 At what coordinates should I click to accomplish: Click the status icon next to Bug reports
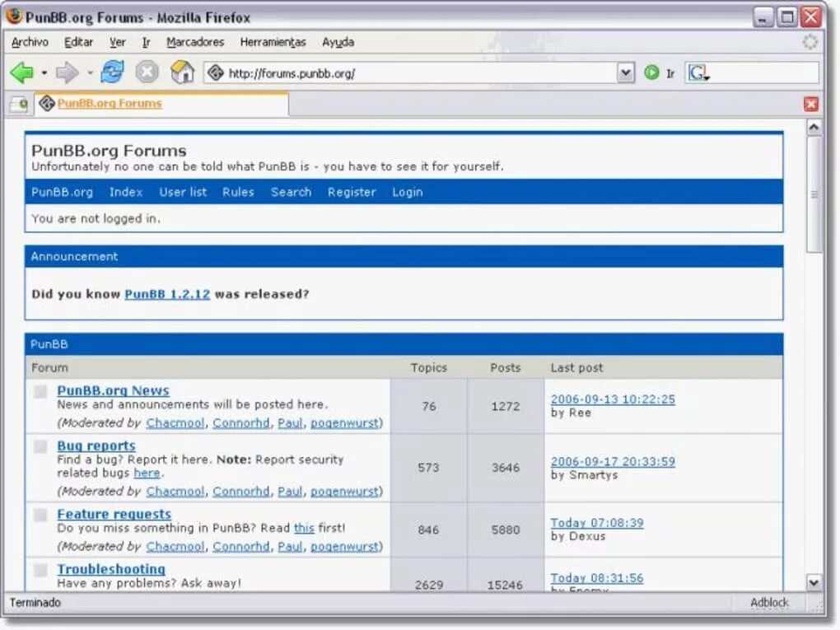pos(40,446)
